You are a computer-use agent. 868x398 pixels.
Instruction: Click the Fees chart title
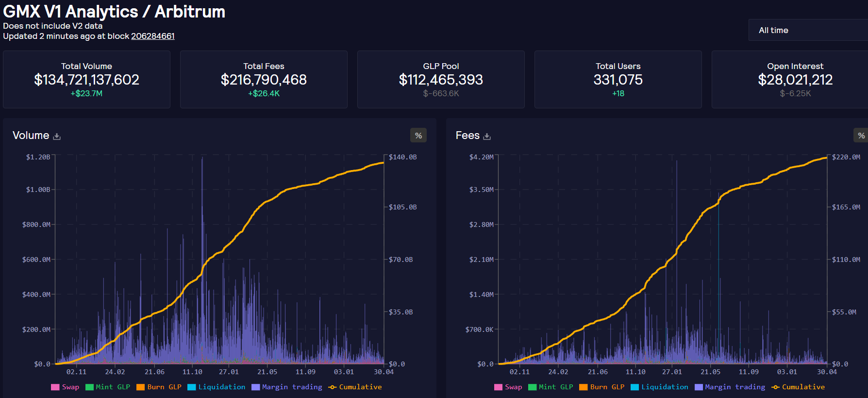pos(467,136)
